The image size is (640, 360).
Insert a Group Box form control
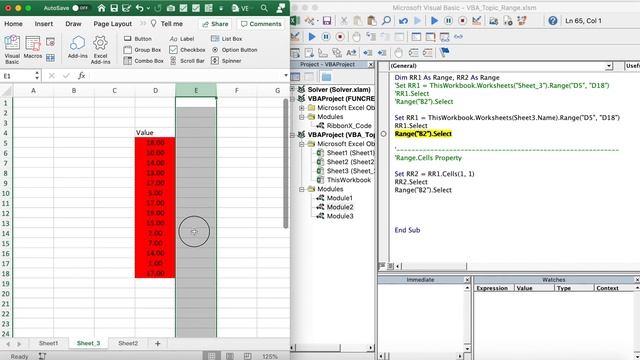(x=142, y=50)
